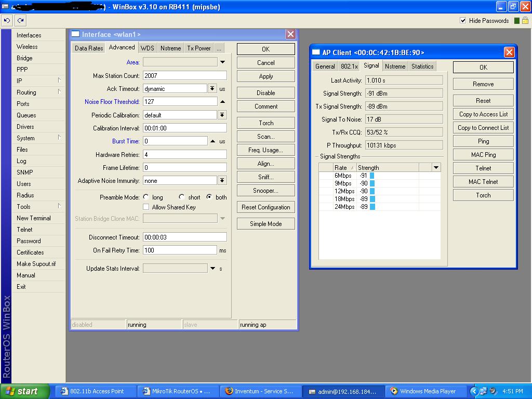Open the Signal Strengths column dropdown
The image size is (532, 399).
436,167
